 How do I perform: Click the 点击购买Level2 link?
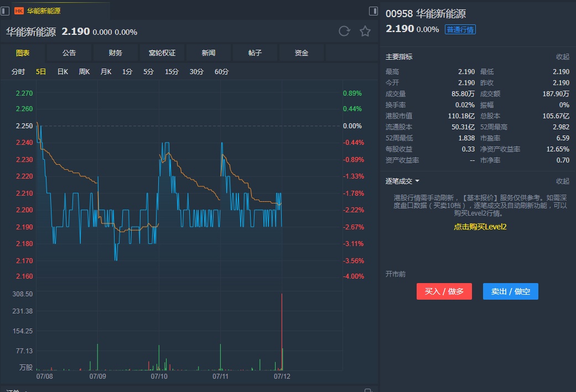480,227
